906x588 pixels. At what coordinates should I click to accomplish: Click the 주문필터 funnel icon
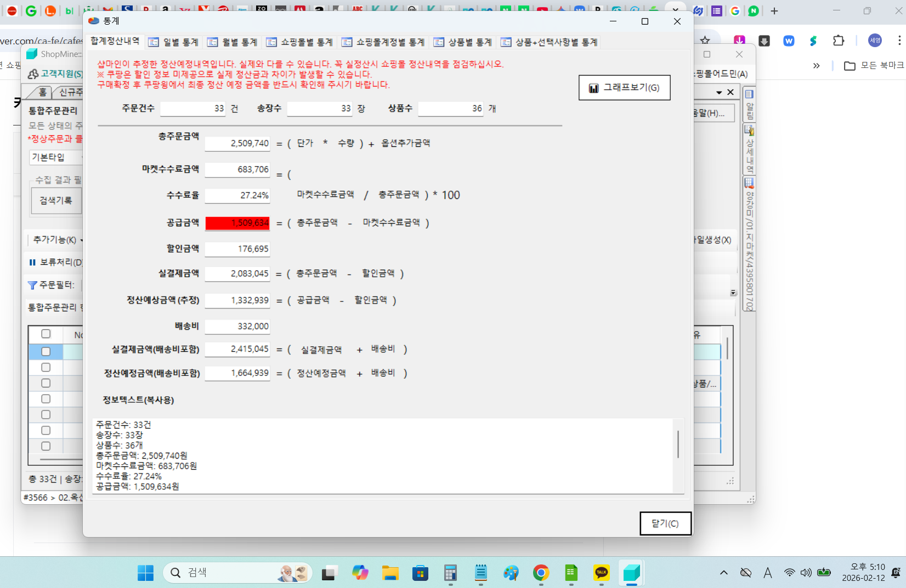click(32, 285)
